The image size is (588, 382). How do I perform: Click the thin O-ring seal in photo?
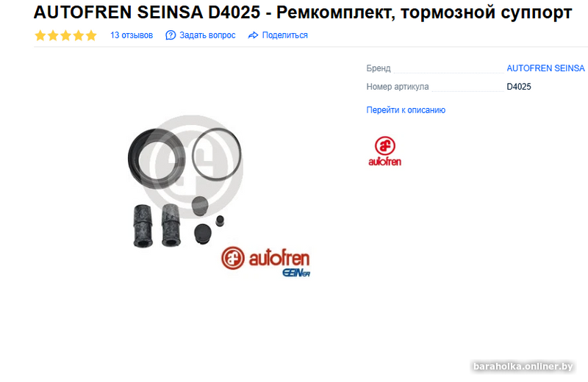click(x=216, y=153)
